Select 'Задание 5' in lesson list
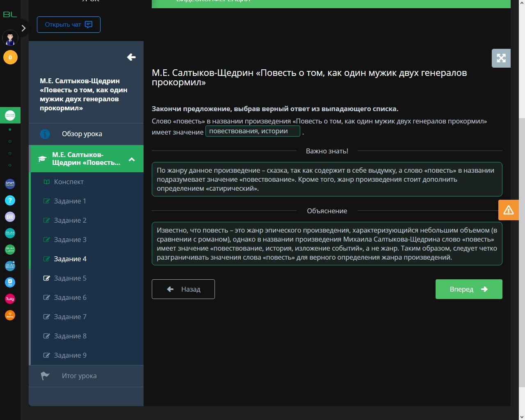This screenshot has width=525, height=420. pos(70,278)
